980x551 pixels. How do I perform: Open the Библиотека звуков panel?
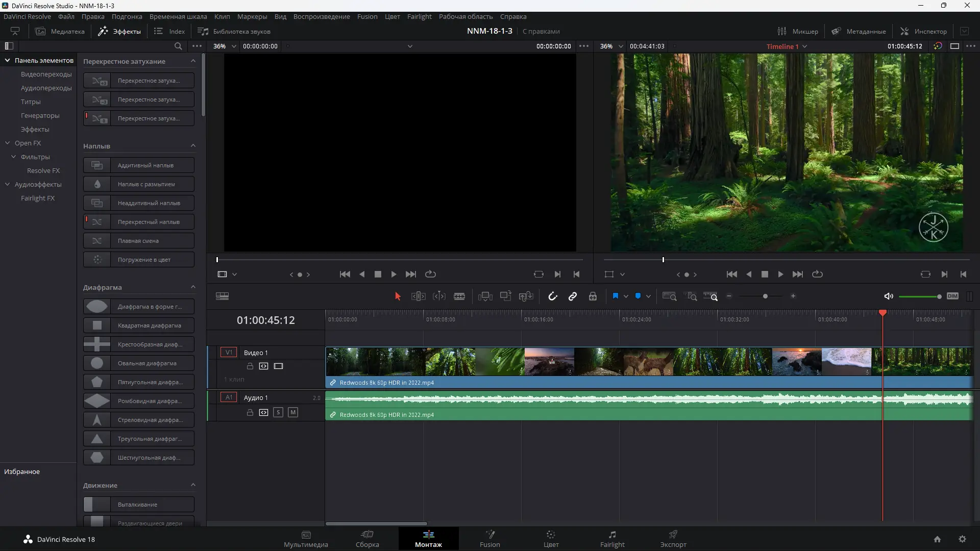(x=234, y=31)
